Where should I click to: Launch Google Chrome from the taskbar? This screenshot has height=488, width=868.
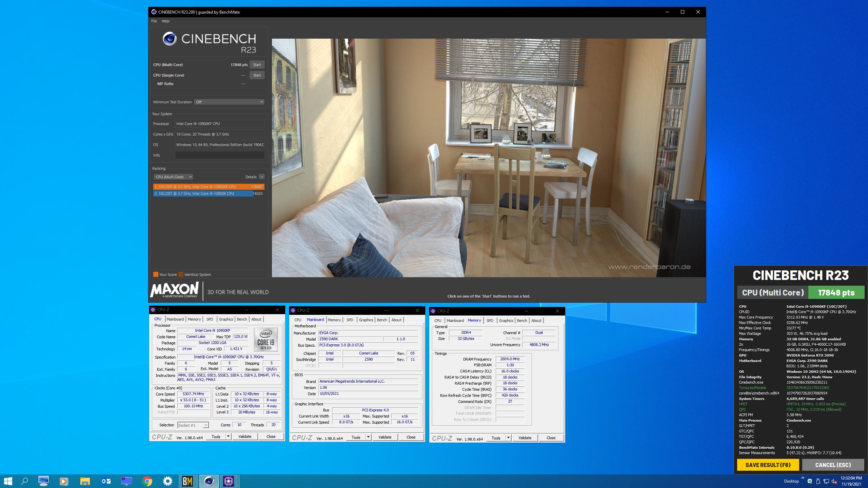point(147,481)
